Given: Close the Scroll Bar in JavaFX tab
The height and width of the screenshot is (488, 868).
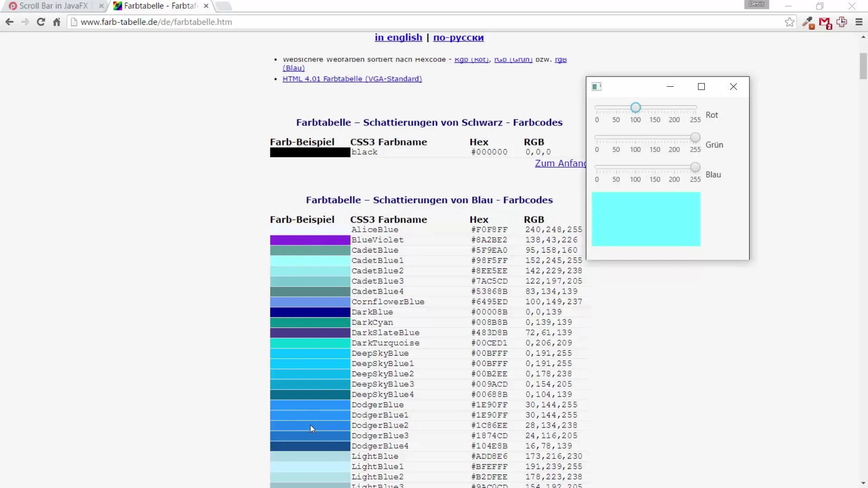Looking at the screenshot, I should click(x=101, y=6).
